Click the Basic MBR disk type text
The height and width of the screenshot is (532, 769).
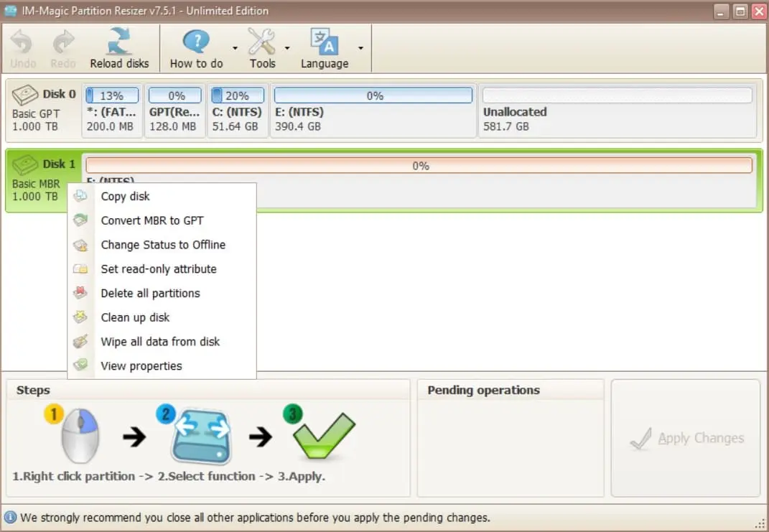[x=36, y=184]
